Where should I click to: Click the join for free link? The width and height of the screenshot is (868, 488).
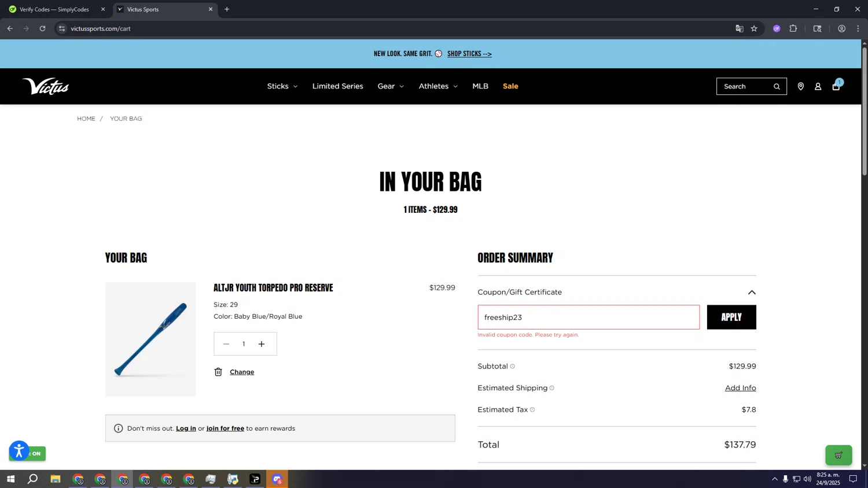pyautogui.click(x=225, y=428)
